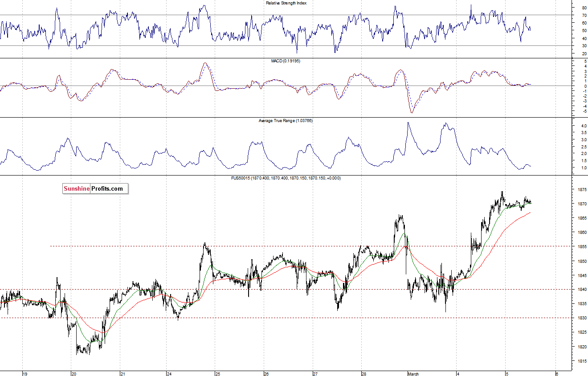Click the Relative Strength Index panel title
Image resolution: width=588 pixels, height=376 pixels.
tap(286, 3)
